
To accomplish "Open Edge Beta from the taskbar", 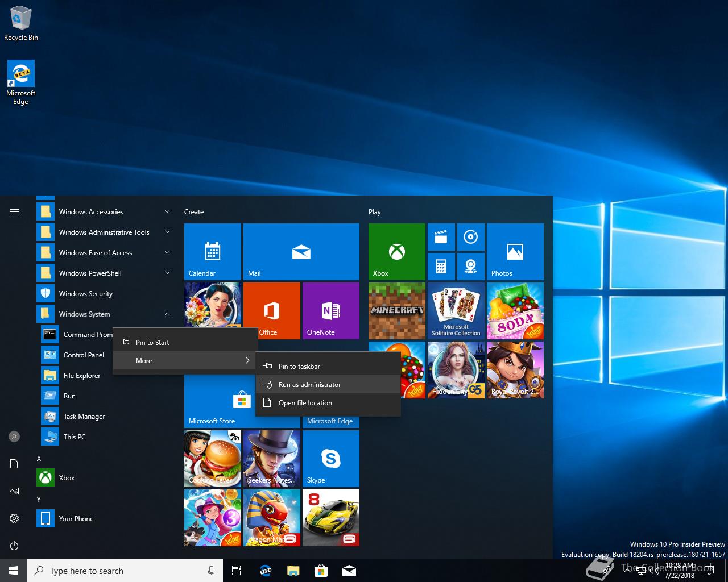I will [x=265, y=571].
